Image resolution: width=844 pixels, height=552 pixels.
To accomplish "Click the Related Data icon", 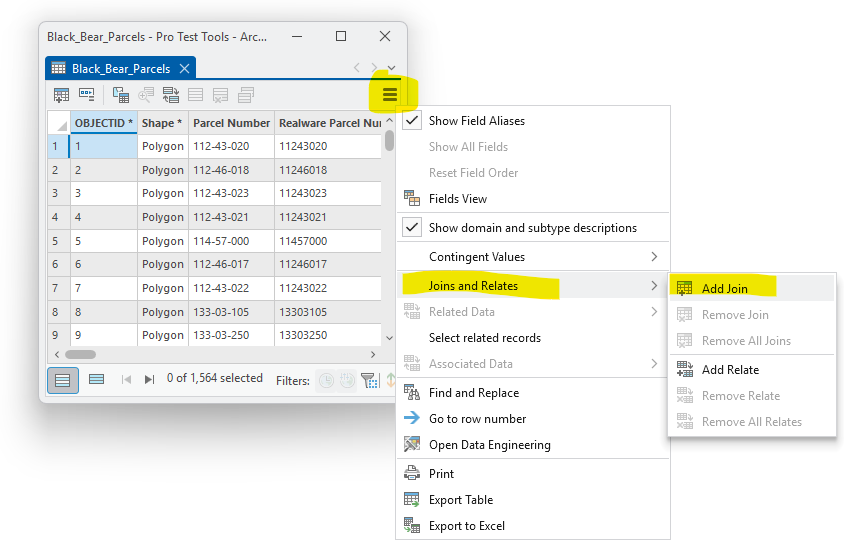I will point(412,312).
